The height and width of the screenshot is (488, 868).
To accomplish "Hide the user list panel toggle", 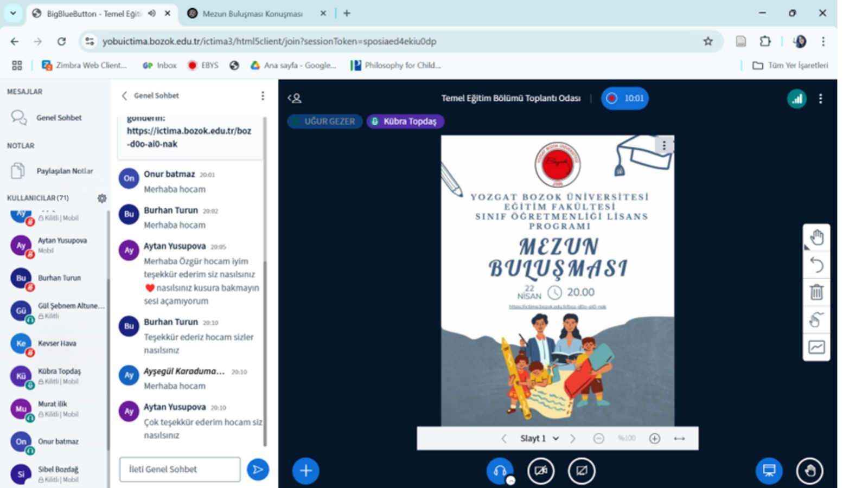I will pos(295,98).
